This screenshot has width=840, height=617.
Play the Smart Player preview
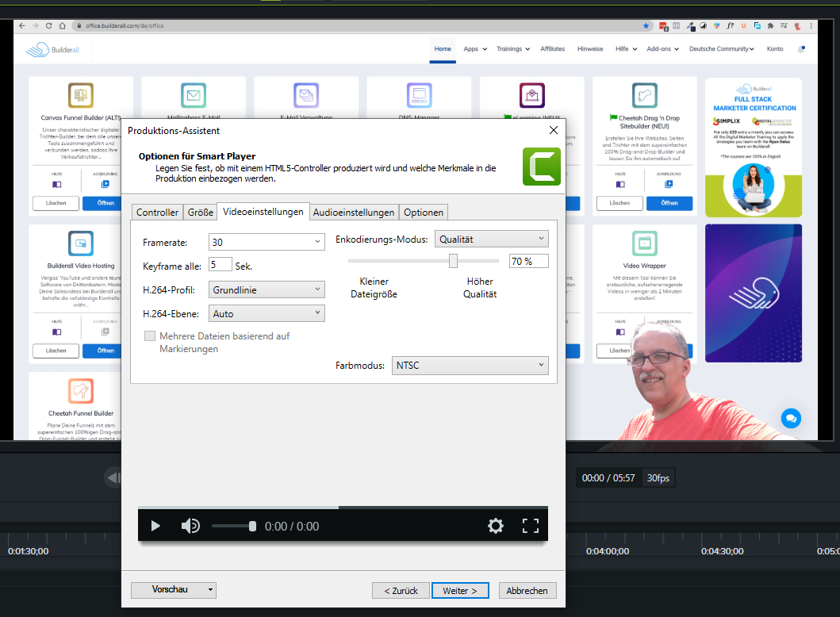pyautogui.click(x=155, y=526)
